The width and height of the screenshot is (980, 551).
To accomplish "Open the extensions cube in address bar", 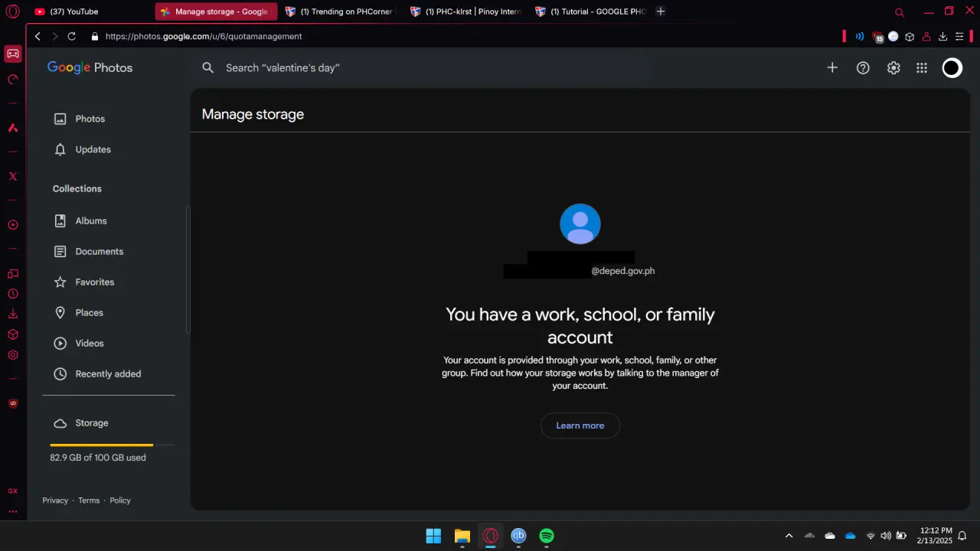I will [x=910, y=36].
